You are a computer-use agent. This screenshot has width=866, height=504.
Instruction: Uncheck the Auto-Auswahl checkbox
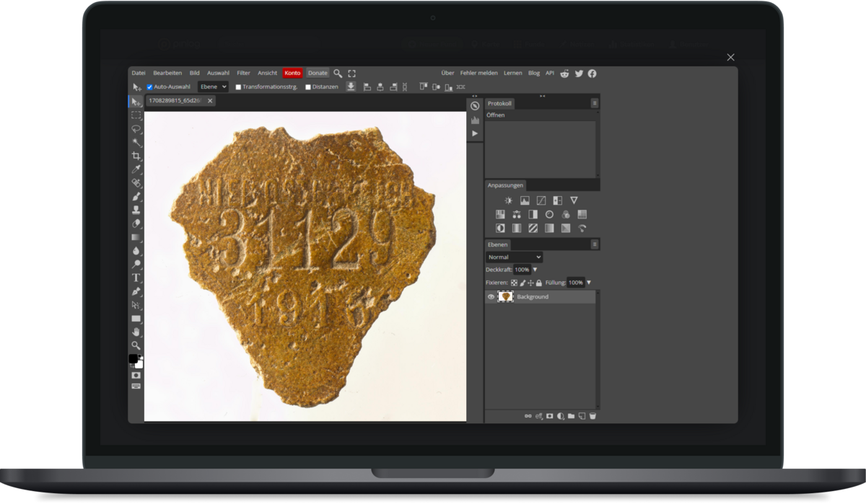(150, 87)
